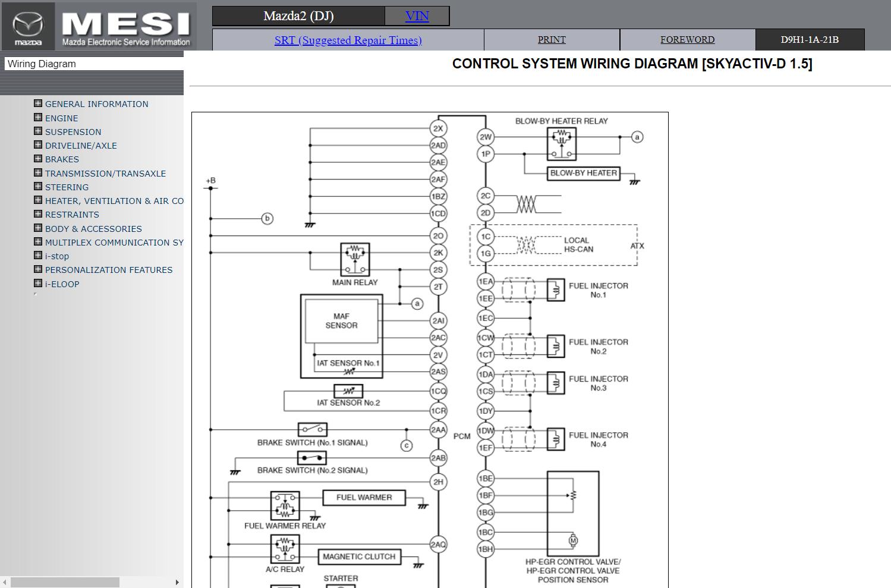Click the plus icon beside i-stop
This screenshot has width=891, height=588.
(x=37, y=255)
